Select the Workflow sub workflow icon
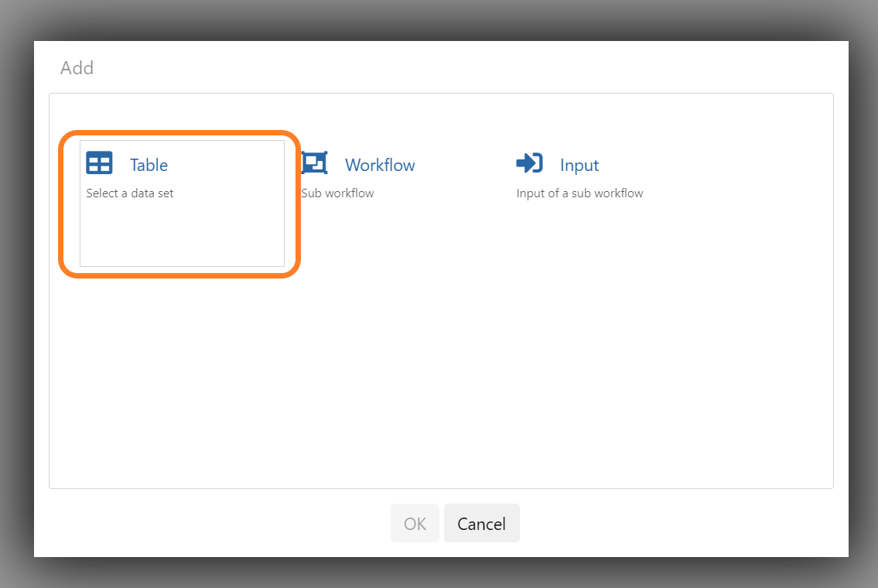Image resolution: width=878 pixels, height=588 pixels. coord(314,163)
